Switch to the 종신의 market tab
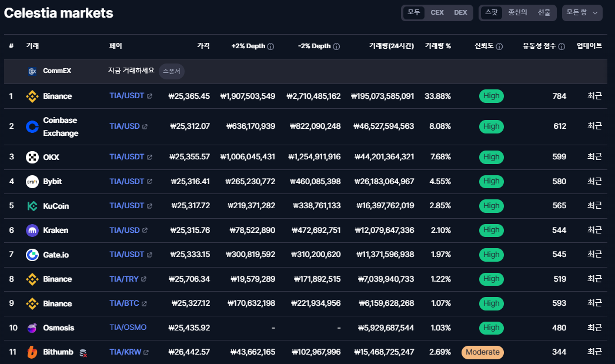The width and height of the screenshot is (615, 364). (x=517, y=12)
